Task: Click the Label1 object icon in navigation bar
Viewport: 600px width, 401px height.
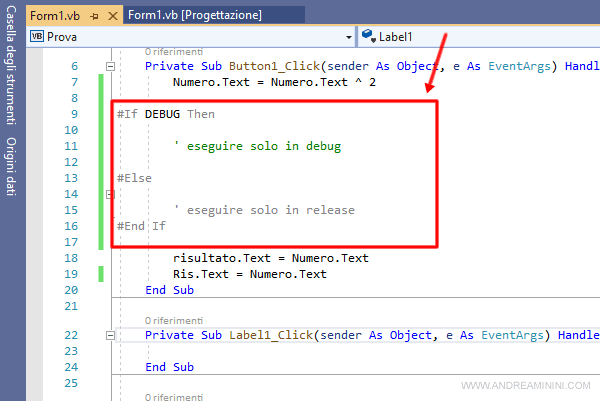Action: point(367,36)
